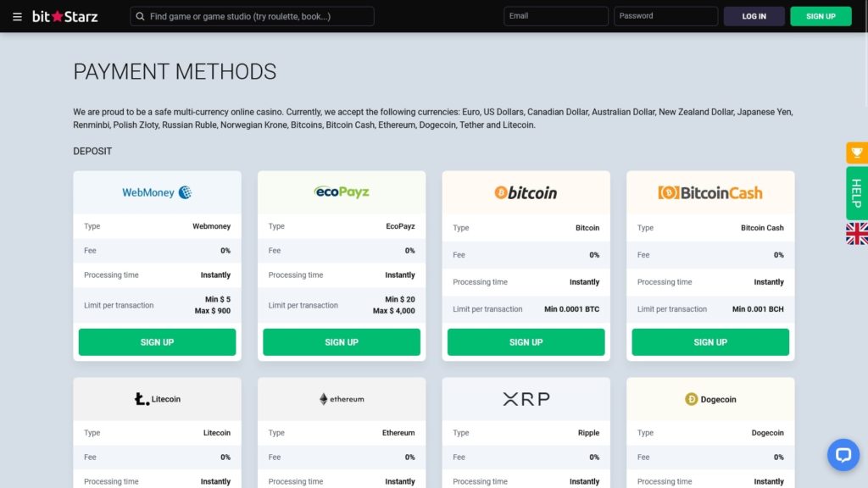
Task: Select the 'Max $ 900' limit text
Action: coord(213,311)
